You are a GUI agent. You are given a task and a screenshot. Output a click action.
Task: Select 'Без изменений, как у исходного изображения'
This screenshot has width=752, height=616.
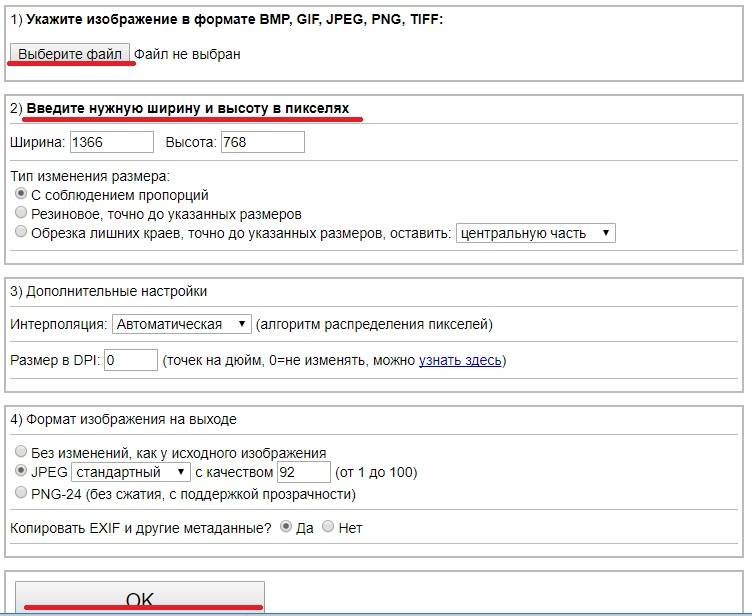(x=21, y=452)
